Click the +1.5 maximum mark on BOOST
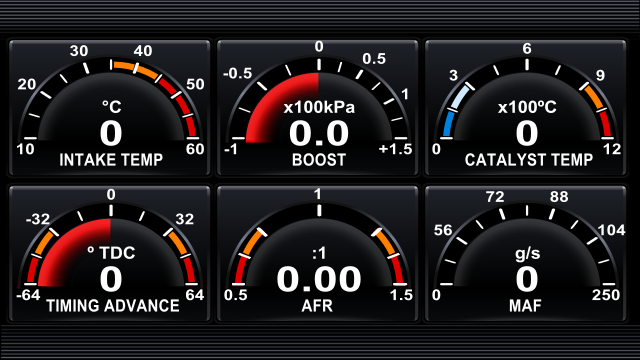Image resolution: width=640 pixels, height=360 pixels. pos(395,149)
